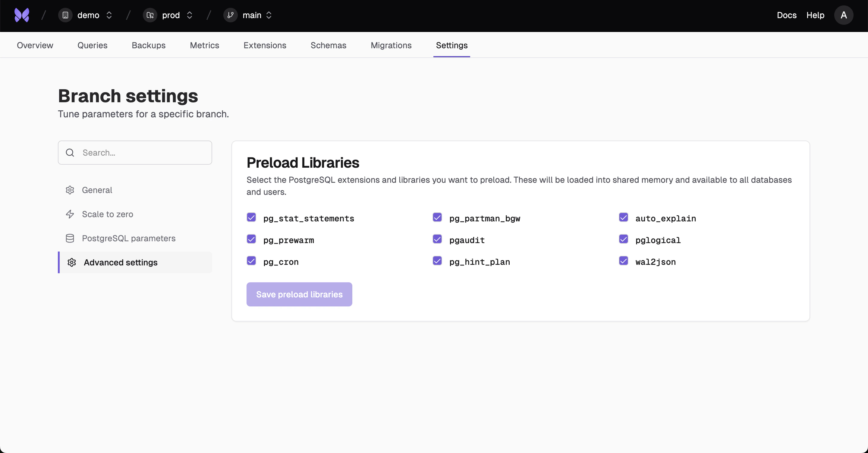Toggle the wal2json library off
This screenshot has height=453, width=868.
pos(623,261)
